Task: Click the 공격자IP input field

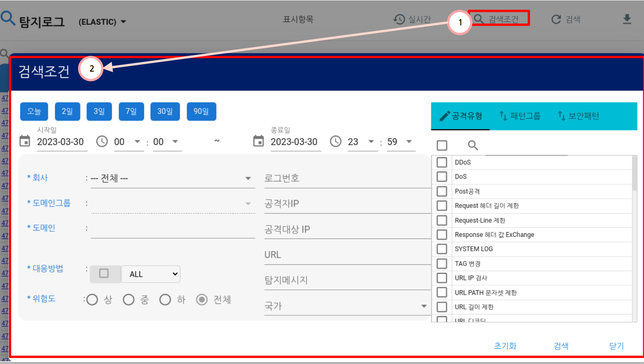Action: point(347,204)
